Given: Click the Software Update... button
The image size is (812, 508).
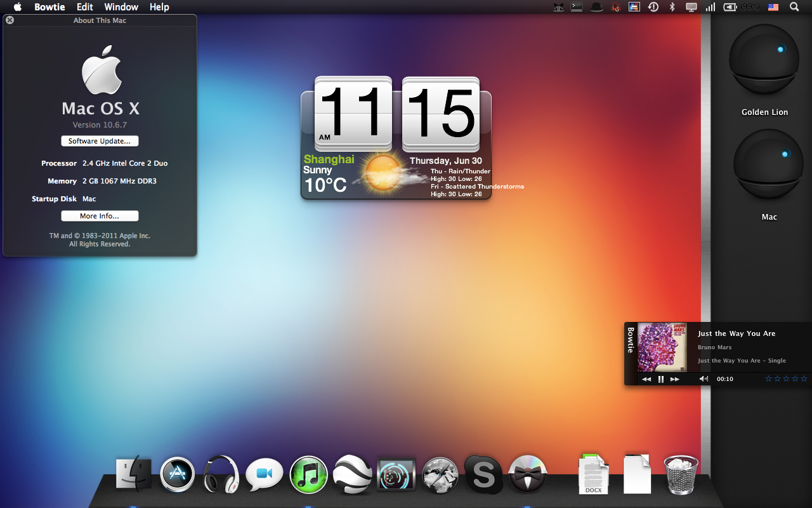Looking at the screenshot, I should [x=100, y=141].
